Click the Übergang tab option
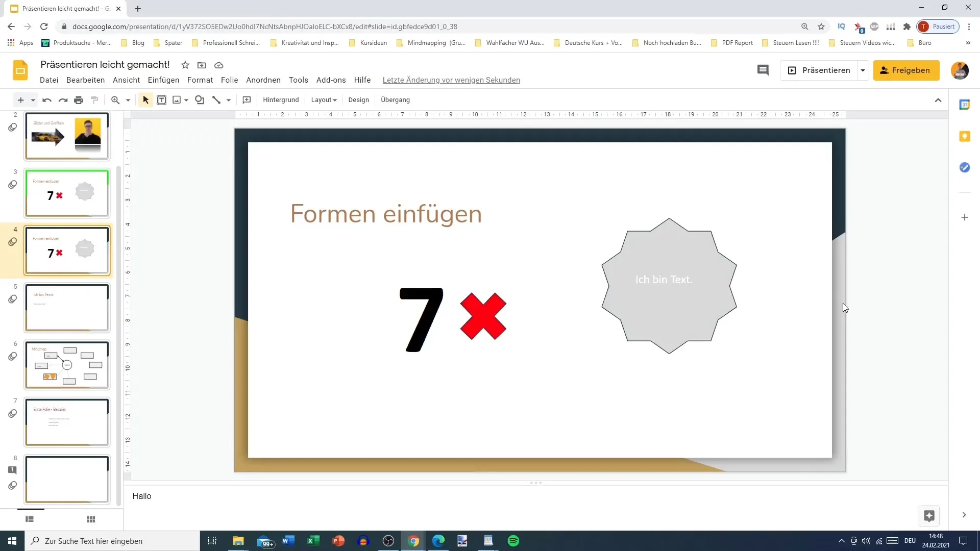 pyautogui.click(x=397, y=99)
